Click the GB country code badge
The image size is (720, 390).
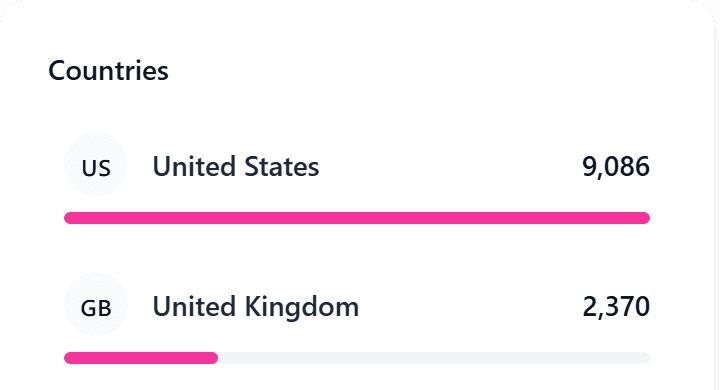96,305
